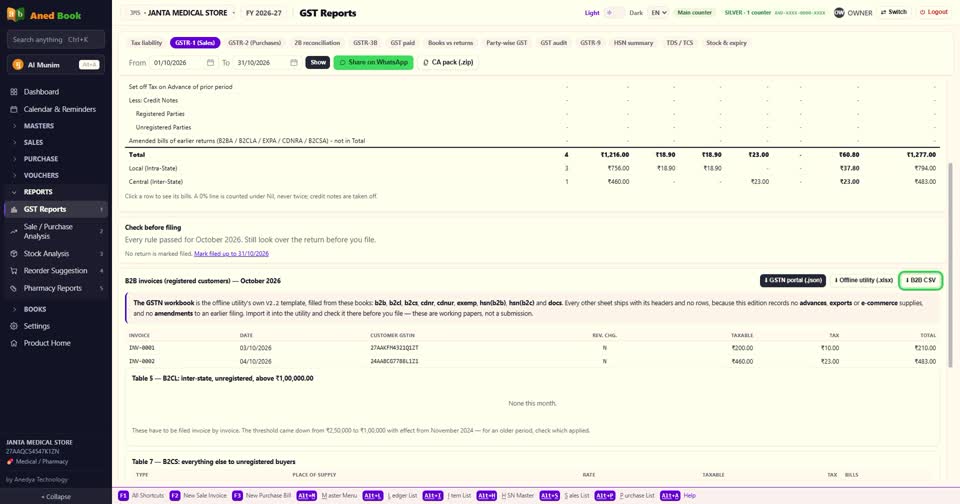Open Pharmacy Reports
Viewport: 960px width, 504px height.
[55, 288]
